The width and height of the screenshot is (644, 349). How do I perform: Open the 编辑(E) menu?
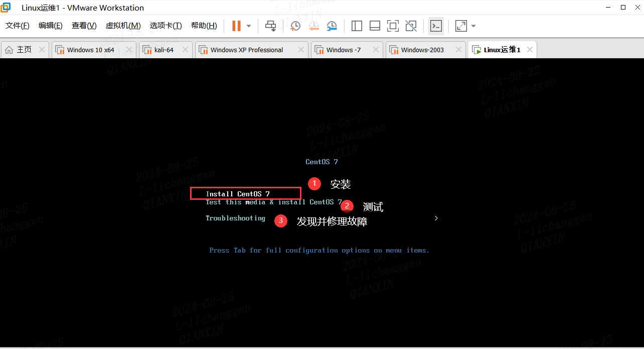pos(50,26)
